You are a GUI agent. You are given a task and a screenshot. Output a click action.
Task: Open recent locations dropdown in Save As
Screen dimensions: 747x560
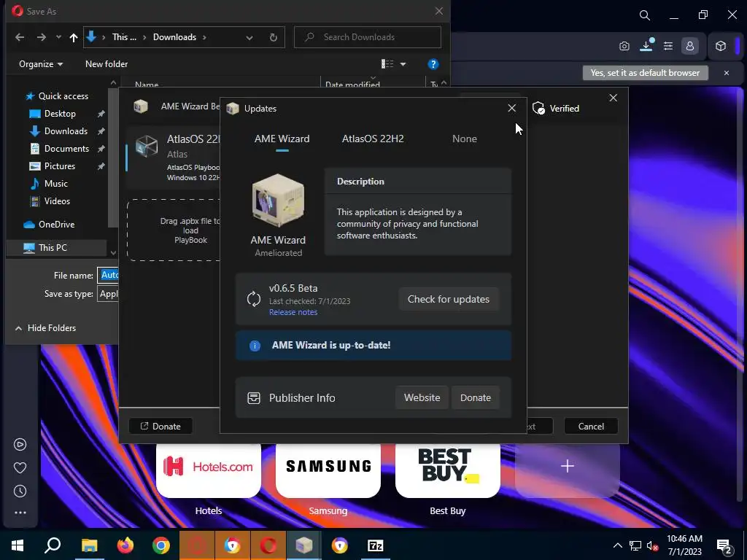(58, 37)
